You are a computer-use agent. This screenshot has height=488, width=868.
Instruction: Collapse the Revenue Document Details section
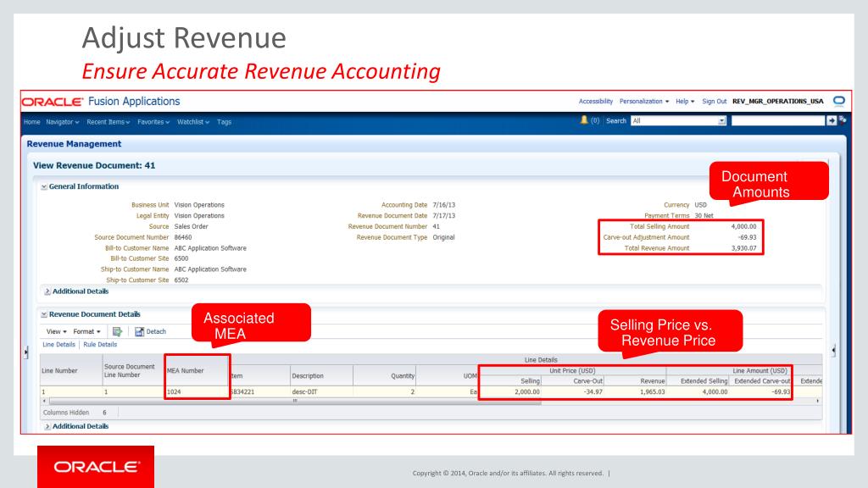coord(44,314)
